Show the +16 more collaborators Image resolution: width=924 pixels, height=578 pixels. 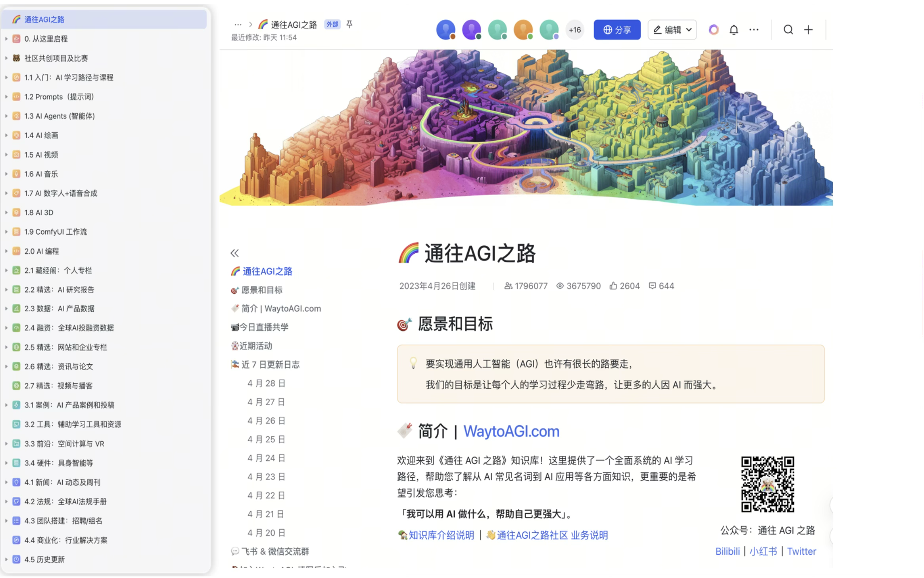tap(575, 30)
